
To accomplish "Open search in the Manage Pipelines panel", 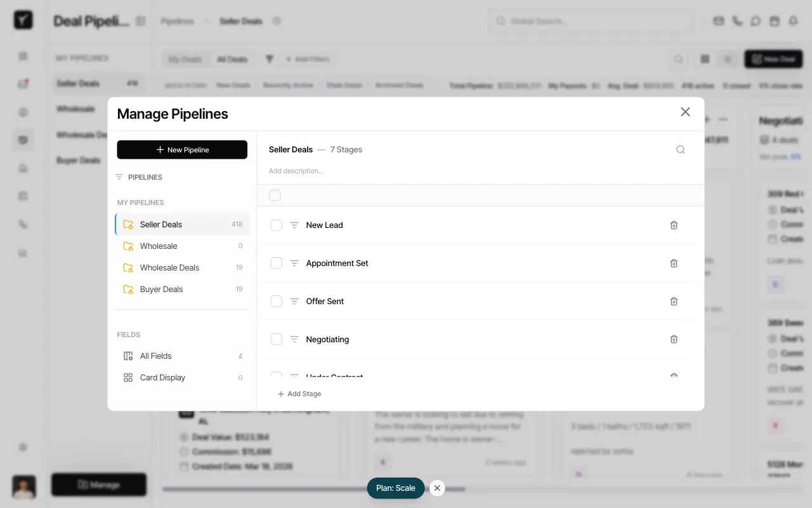I will 680,149.
